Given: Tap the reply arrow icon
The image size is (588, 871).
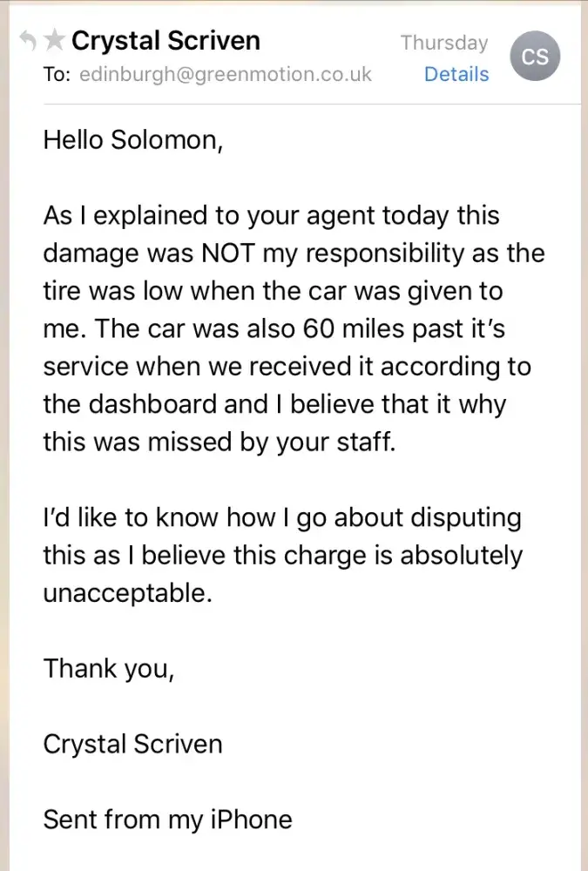Looking at the screenshot, I should (28, 40).
